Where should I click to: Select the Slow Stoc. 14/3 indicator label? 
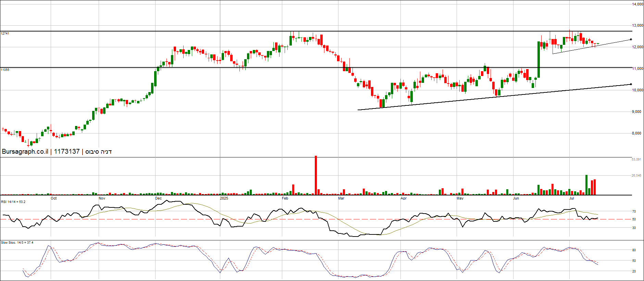(17, 243)
